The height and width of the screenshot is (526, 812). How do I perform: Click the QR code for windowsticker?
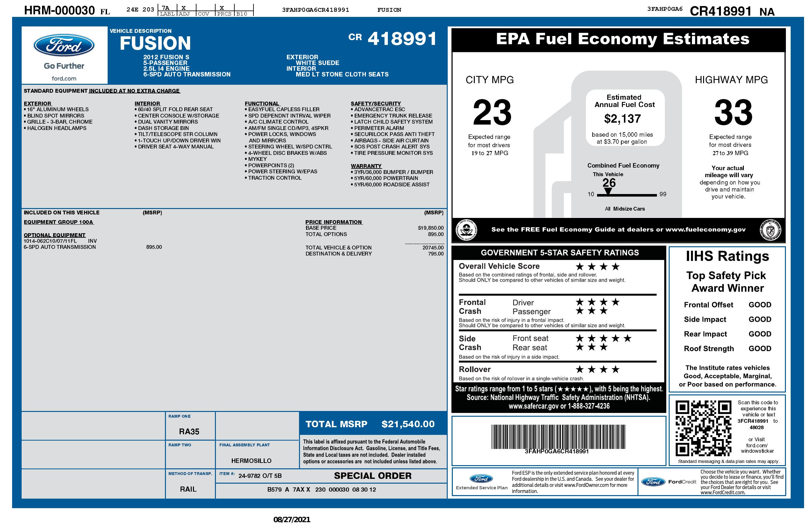(703, 429)
